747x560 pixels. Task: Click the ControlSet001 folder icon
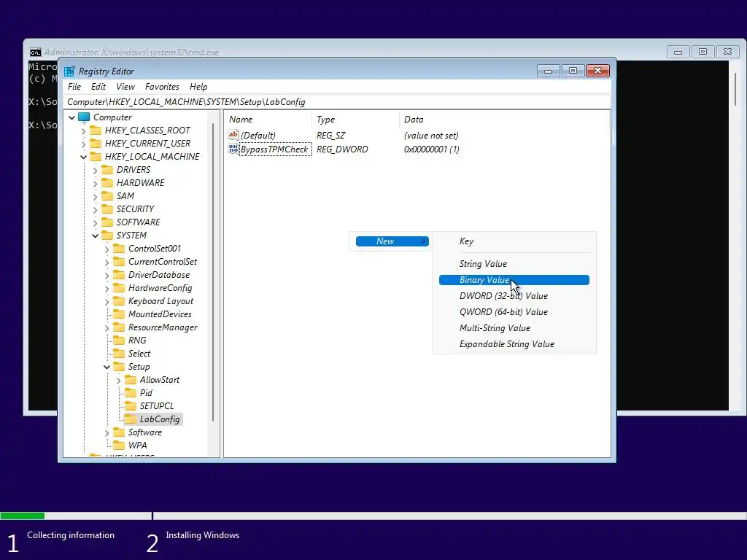(x=119, y=249)
